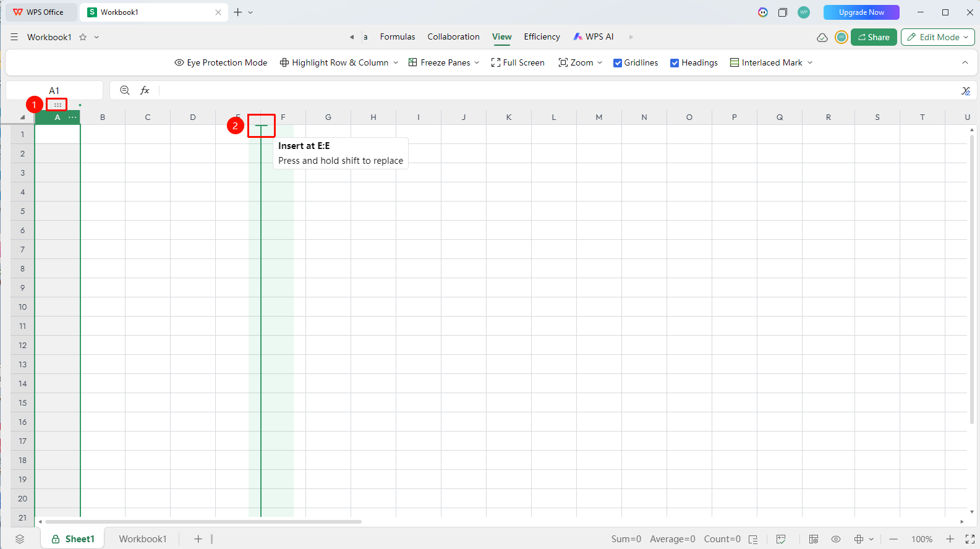This screenshot has height=549, width=980.
Task: Expand the formula bar with right-edge icon
Action: [966, 91]
